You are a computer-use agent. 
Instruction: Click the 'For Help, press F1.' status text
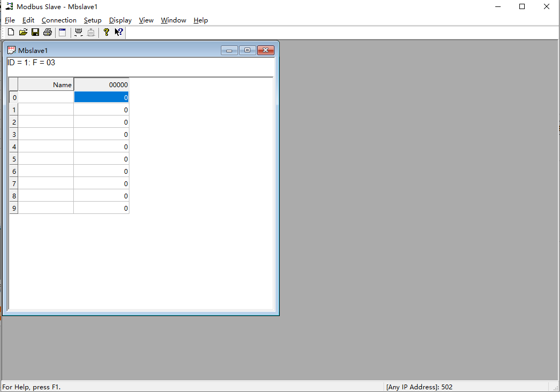click(x=32, y=387)
